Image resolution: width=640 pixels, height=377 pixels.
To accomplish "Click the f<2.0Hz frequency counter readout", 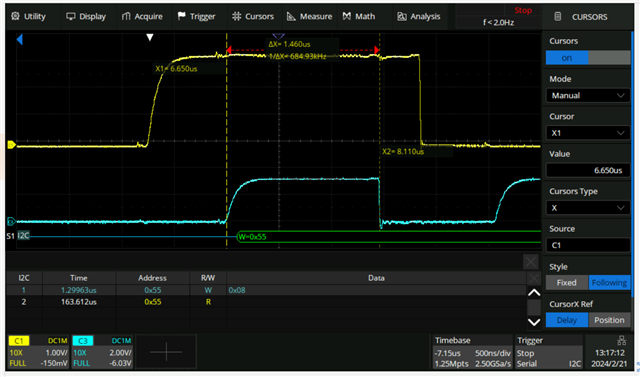I will [x=498, y=22].
